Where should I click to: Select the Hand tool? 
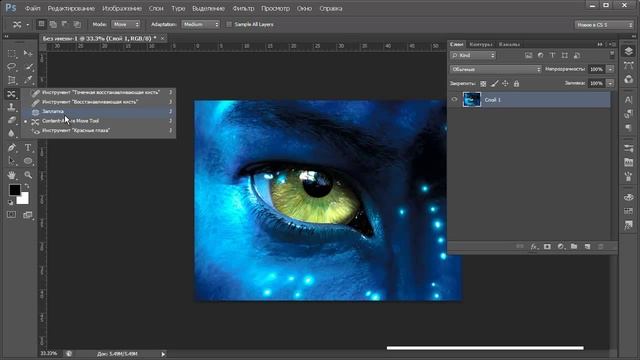point(12,175)
